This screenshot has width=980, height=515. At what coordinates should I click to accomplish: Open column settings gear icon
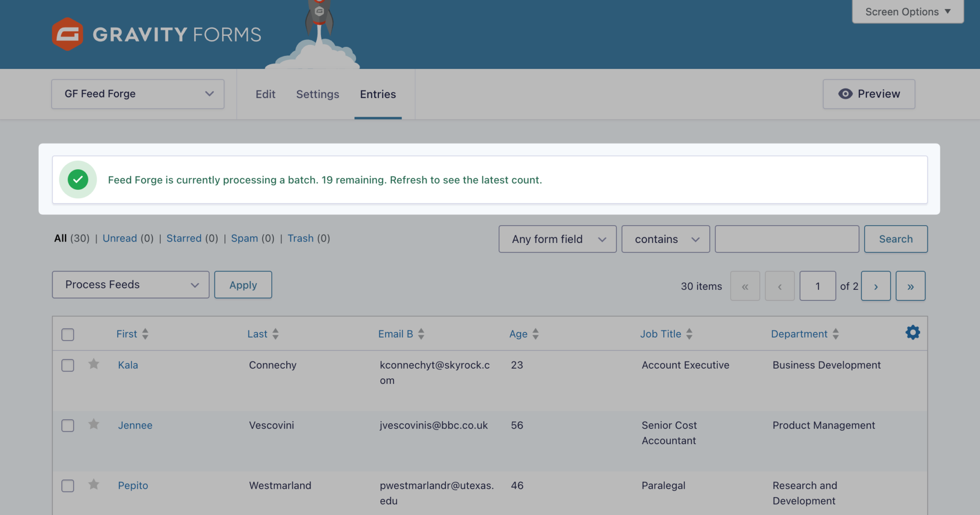913,333
